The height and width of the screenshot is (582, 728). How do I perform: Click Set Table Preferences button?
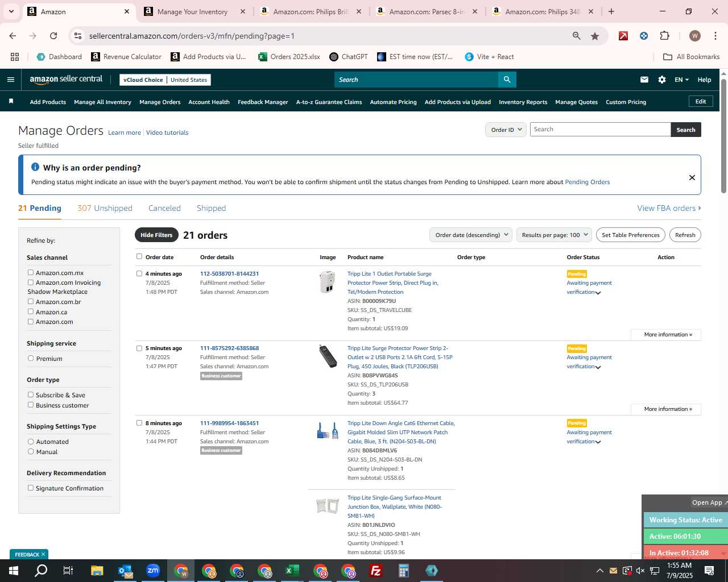tap(631, 235)
